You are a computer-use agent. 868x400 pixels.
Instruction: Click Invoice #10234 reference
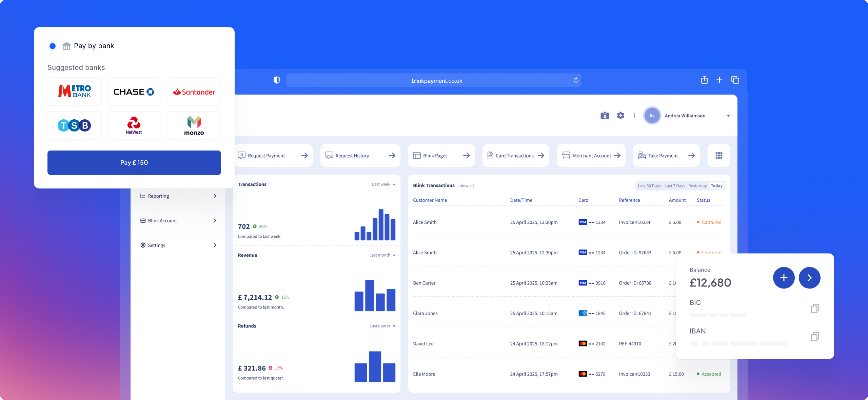coord(634,222)
